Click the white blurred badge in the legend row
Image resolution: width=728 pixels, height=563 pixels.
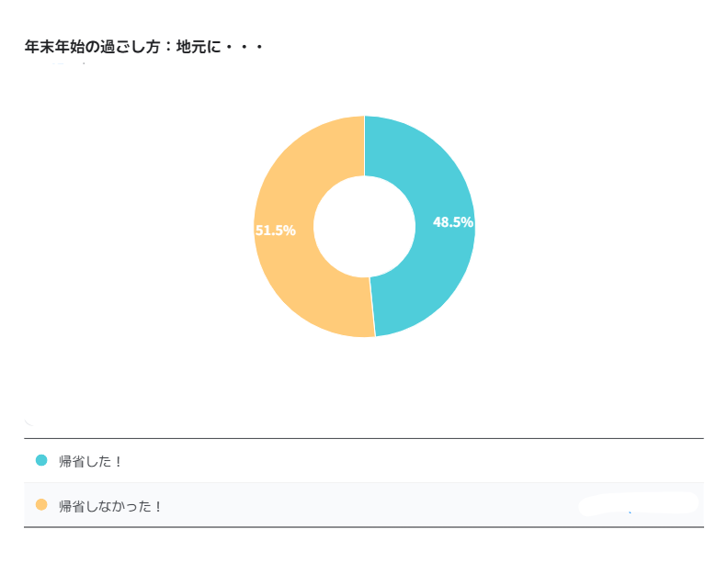point(638,503)
